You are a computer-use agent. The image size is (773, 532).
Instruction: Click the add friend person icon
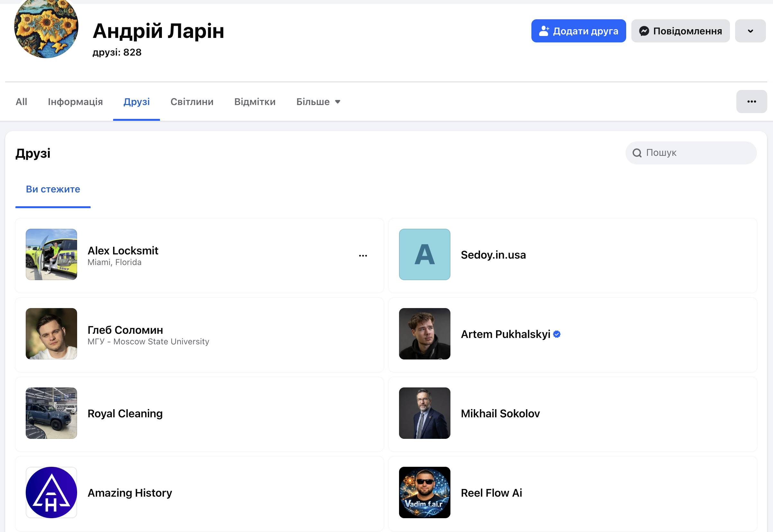pos(544,31)
